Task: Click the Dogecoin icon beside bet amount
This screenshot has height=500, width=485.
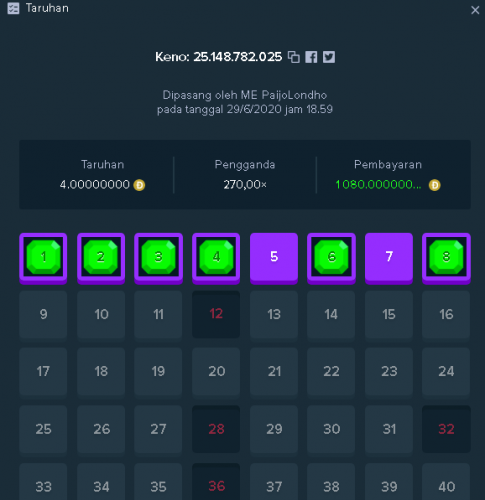Action: click(139, 185)
